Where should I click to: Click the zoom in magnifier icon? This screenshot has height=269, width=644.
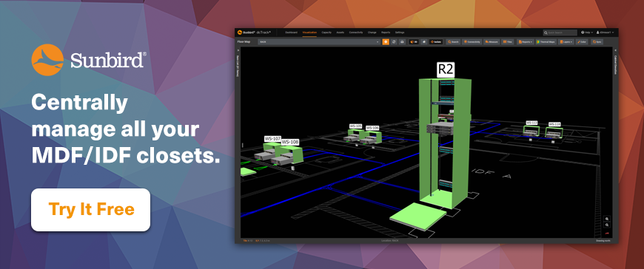[607, 219]
